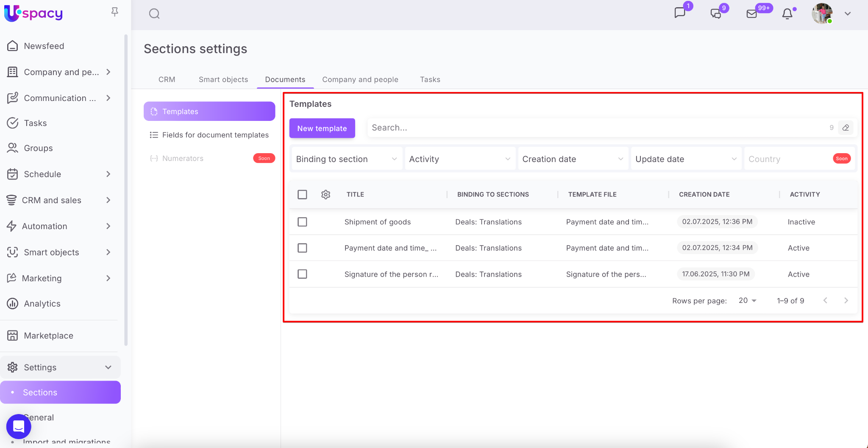Open table column settings gear icon
This screenshot has width=868, height=448.
(x=325, y=194)
